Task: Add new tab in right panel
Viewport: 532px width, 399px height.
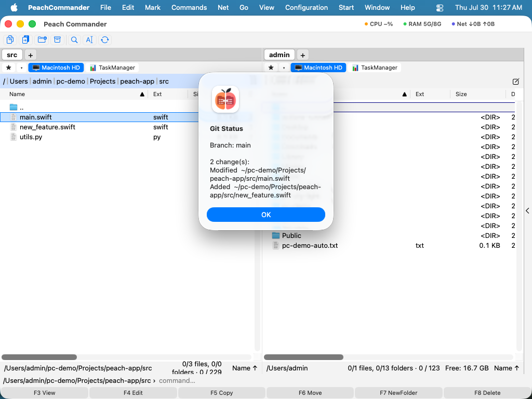Action: coord(303,55)
